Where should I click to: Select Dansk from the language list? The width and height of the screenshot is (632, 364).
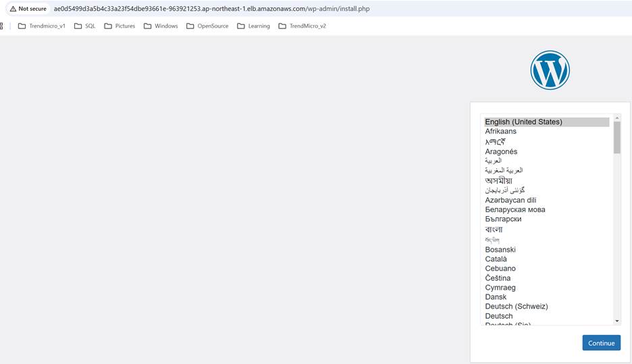click(546, 297)
